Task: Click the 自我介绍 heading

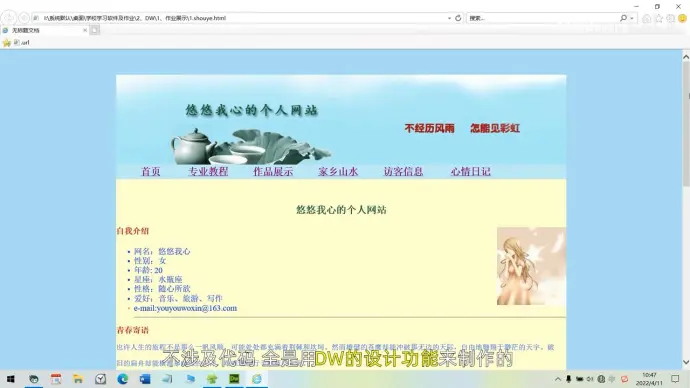Action: pyautogui.click(x=133, y=231)
